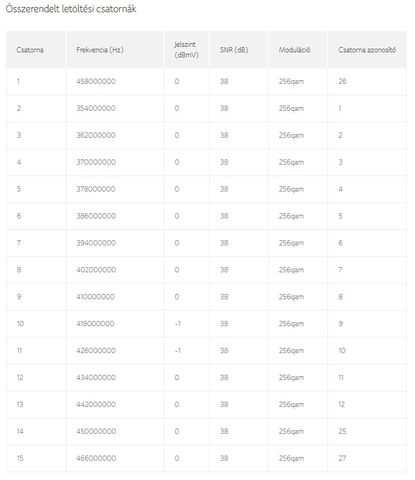Select channel identifier 27 in row 15

pyautogui.click(x=342, y=458)
